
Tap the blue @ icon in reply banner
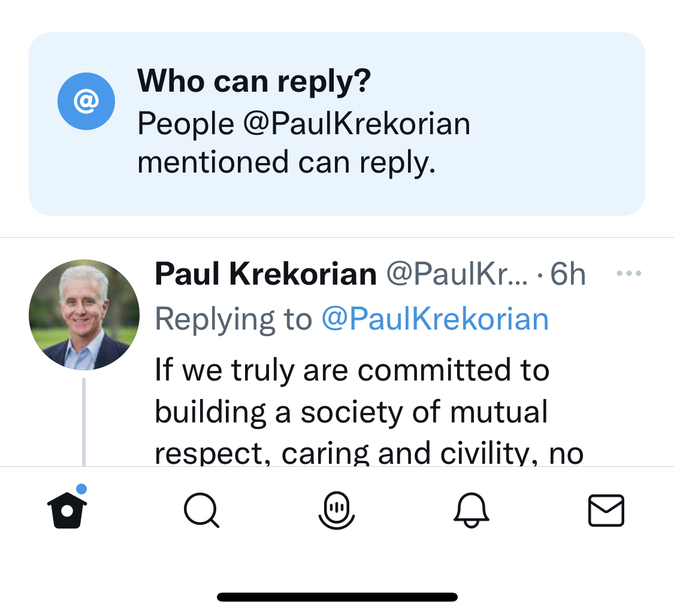[x=86, y=101]
